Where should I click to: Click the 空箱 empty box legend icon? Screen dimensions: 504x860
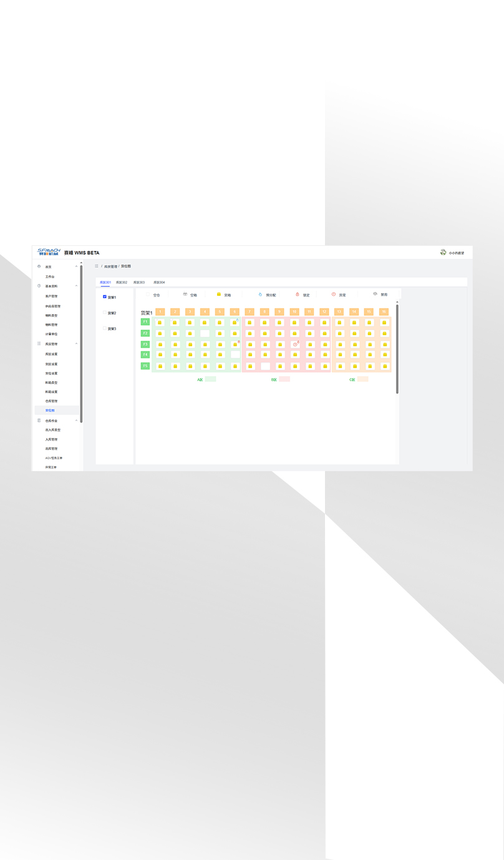[185, 294]
